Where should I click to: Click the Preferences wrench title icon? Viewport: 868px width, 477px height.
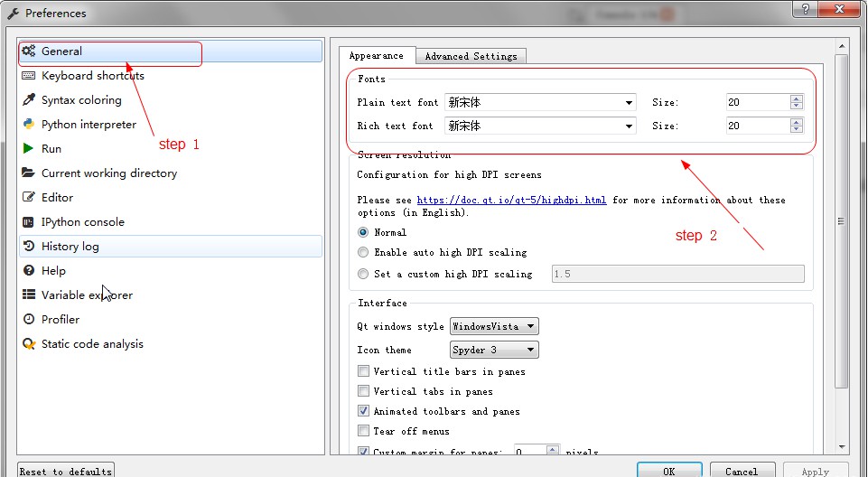14,14
